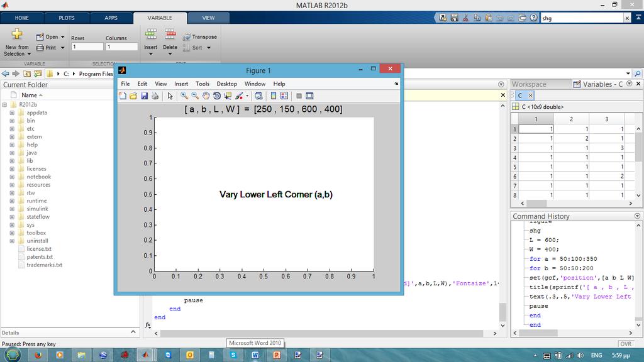Click the Link Plot icon in figure toolbar

[258, 96]
